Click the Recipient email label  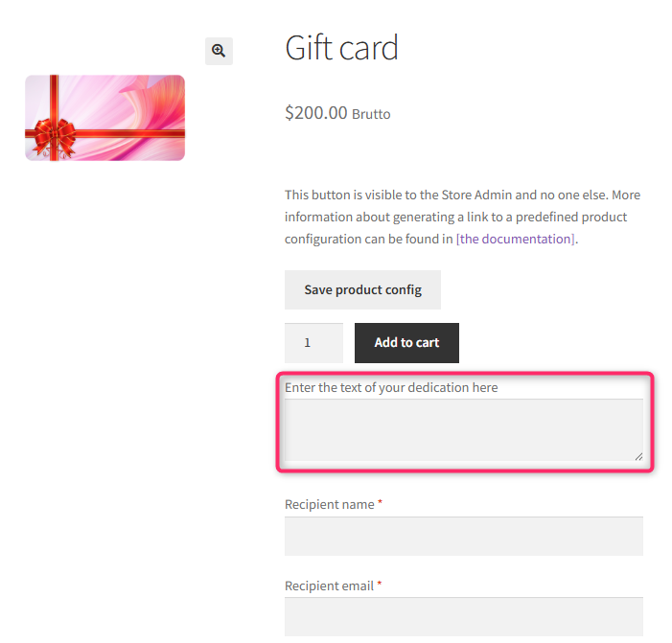tap(329, 586)
